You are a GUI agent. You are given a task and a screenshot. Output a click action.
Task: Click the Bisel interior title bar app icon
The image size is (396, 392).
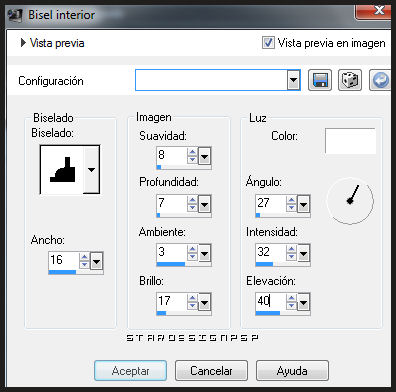coord(15,15)
